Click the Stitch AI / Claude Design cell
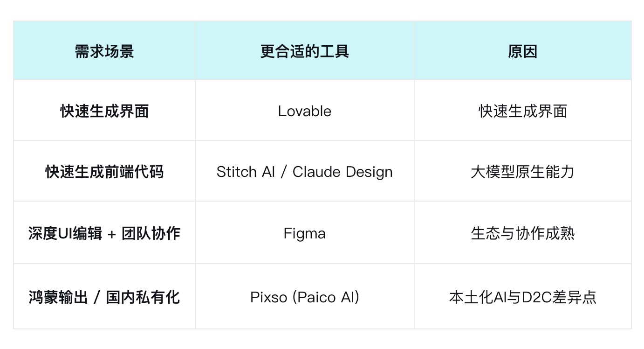Viewport: 644px width, 349px height. click(x=305, y=171)
